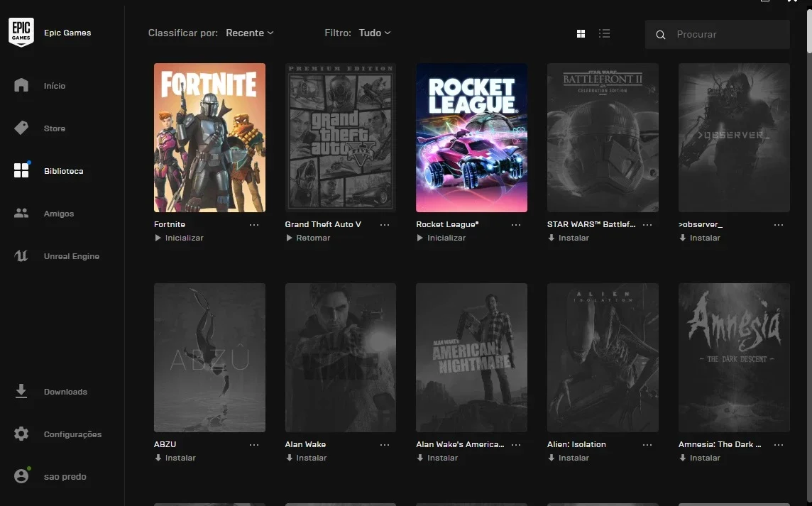Open ABZU three-dot options menu
The height and width of the screenshot is (506, 812).
(x=254, y=445)
